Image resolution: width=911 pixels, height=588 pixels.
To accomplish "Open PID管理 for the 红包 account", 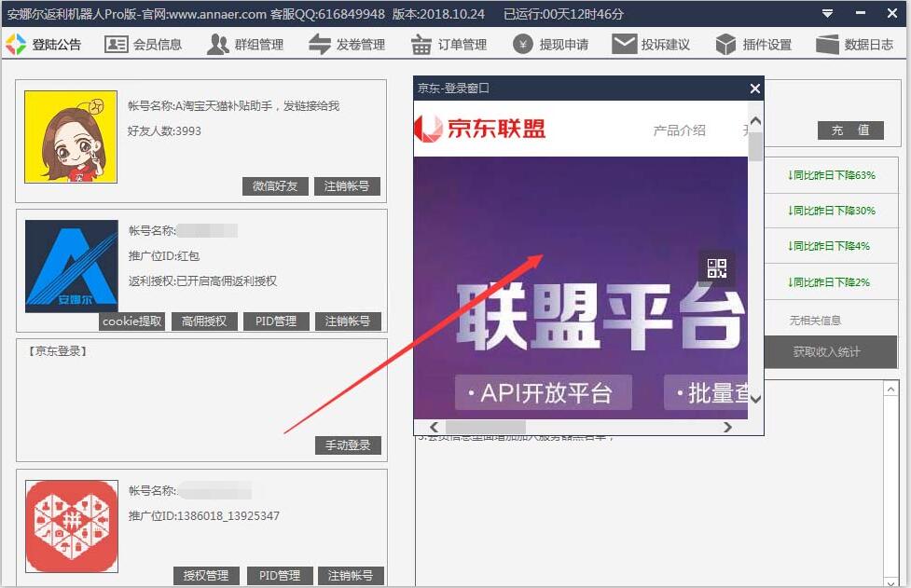I will 276,321.
